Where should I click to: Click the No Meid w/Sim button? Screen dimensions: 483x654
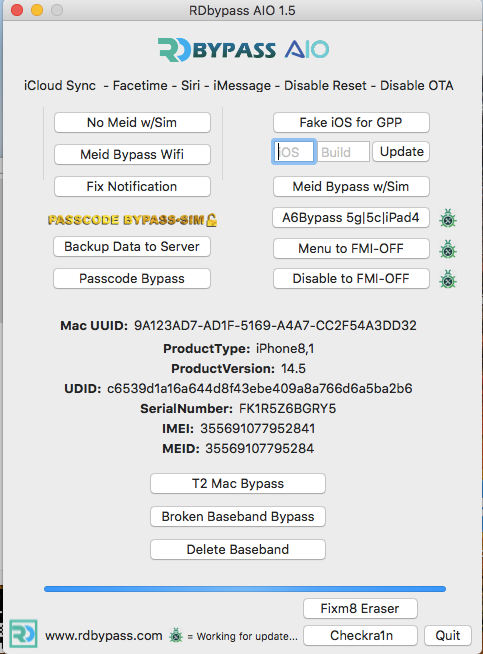(132, 123)
